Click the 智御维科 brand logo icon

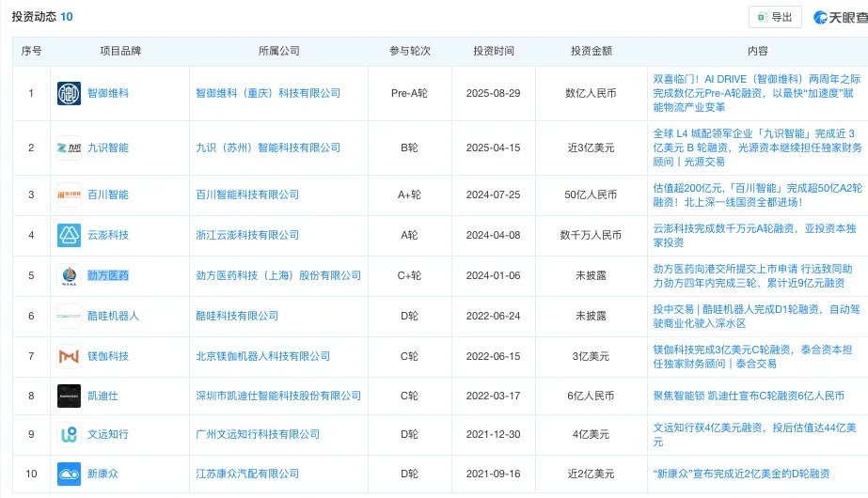[69, 94]
